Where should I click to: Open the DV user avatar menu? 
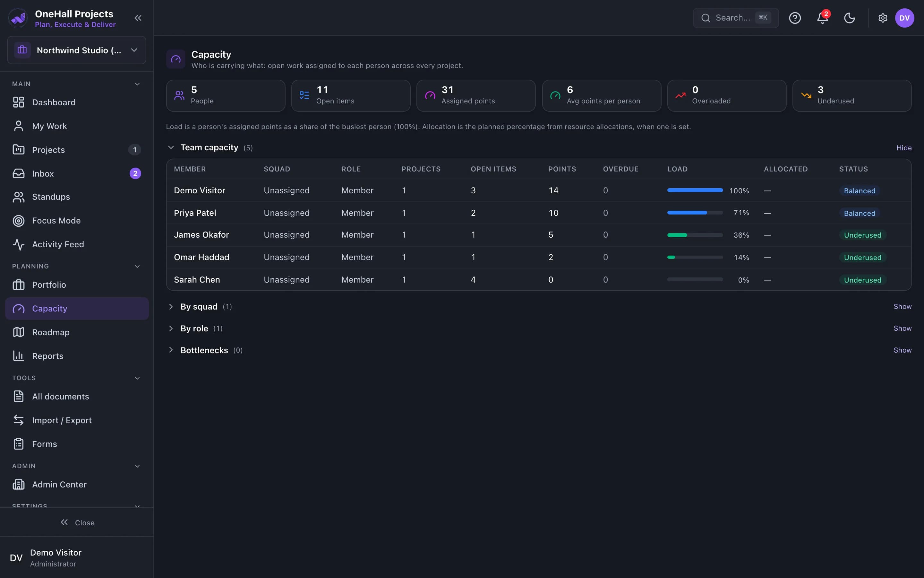pyautogui.click(x=904, y=18)
